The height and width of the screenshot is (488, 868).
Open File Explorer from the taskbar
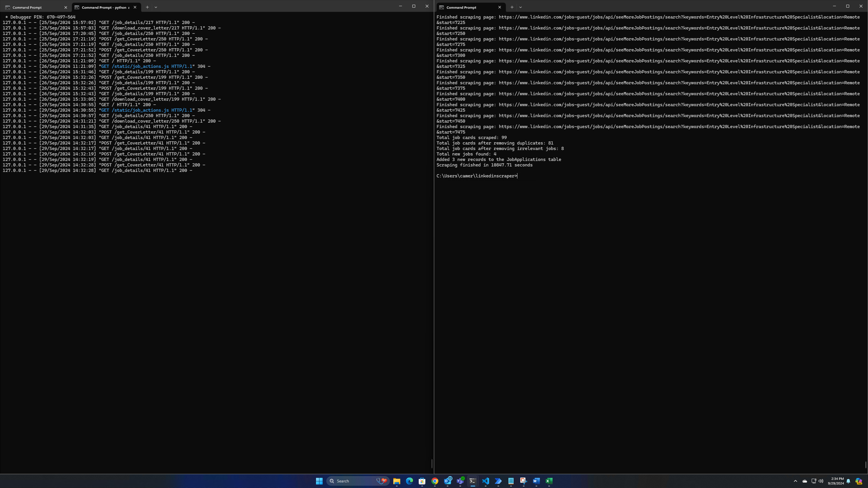[x=397, y=481]
